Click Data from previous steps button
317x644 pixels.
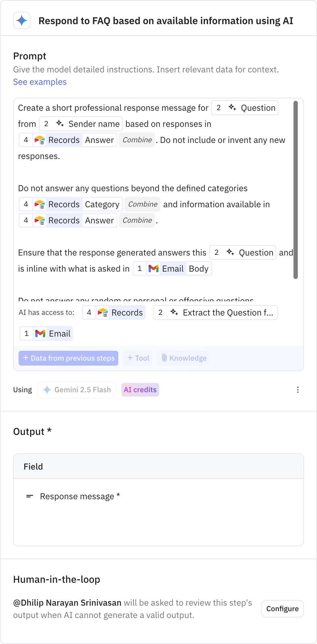(x=68, y=358)
